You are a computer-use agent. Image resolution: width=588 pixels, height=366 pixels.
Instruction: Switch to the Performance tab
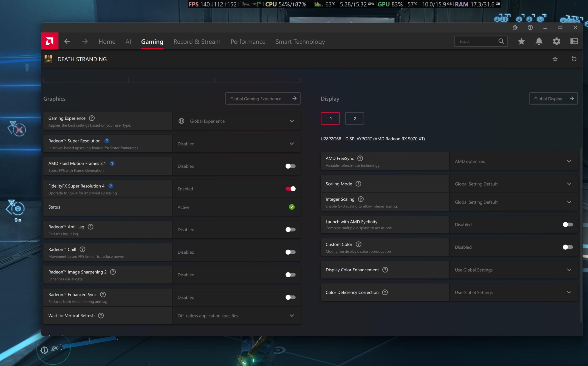[x=248, y=41]
